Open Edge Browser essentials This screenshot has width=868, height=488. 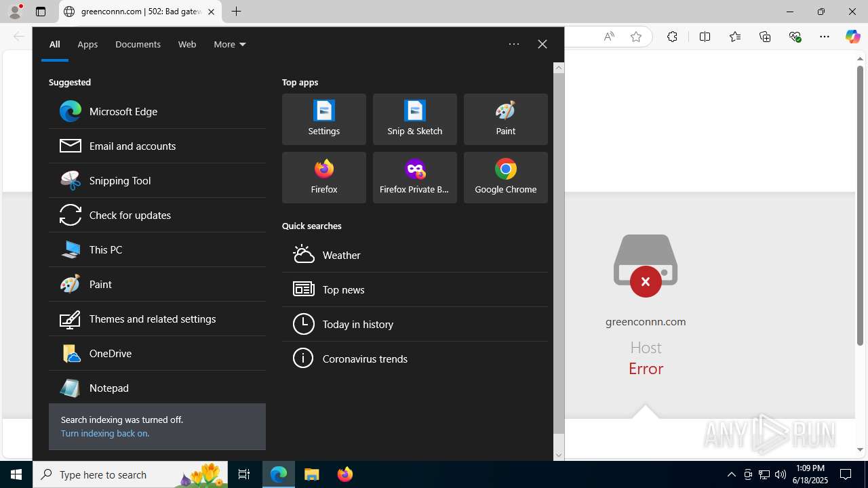pos(795,37)
